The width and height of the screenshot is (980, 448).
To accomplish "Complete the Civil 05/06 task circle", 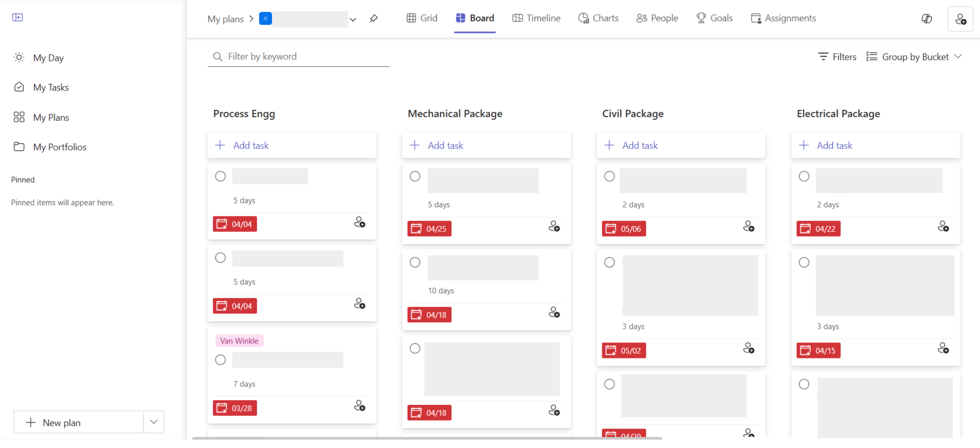I will (609, 176).
